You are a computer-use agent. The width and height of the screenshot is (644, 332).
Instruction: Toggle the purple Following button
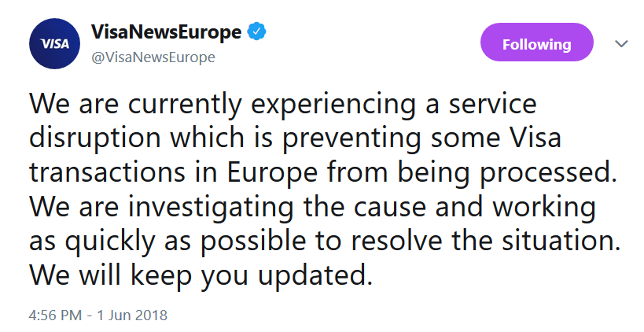click(x=536, y=44)
